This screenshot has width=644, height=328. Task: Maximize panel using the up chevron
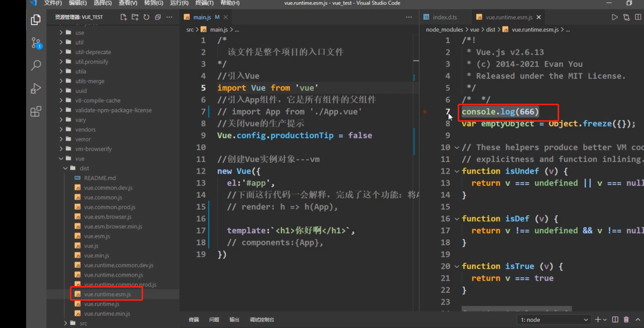[638, 320]
